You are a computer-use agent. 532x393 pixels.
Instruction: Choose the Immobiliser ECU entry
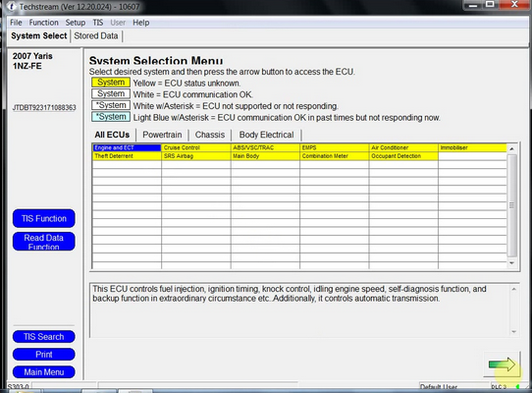pos(472,147)
